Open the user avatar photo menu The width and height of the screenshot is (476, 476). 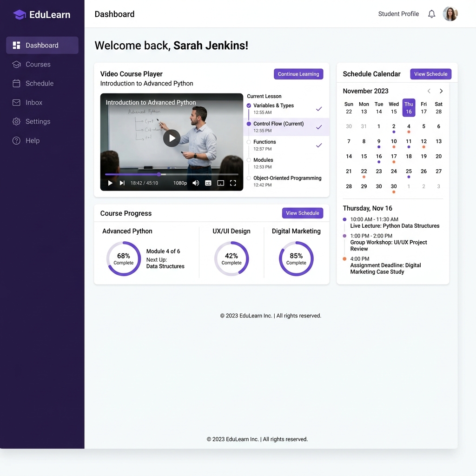pyautogui.click(x=450, y=14)
